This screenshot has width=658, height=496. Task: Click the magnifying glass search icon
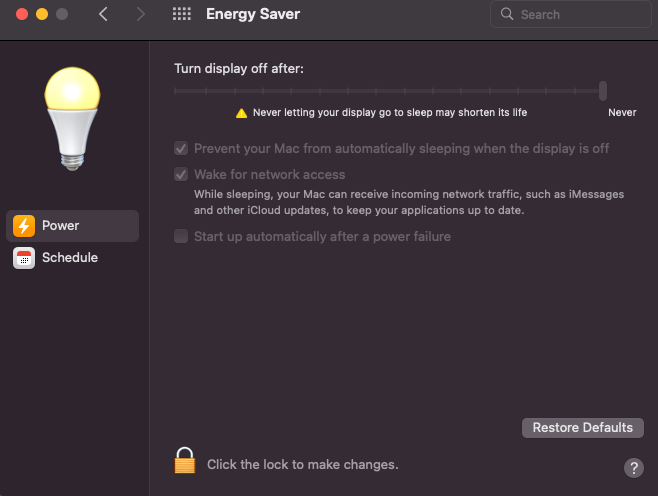(507, 15)
